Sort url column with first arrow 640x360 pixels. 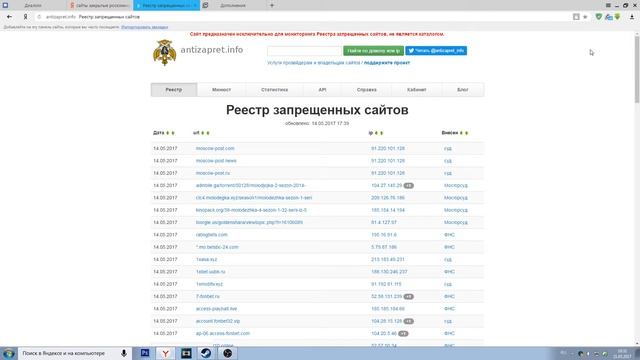202,133
